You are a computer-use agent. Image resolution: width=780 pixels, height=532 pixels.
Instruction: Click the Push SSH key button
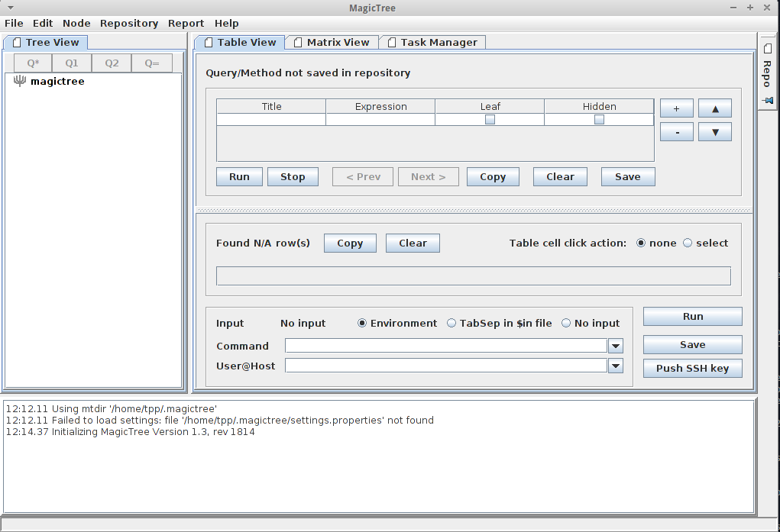tap(692, 369)
